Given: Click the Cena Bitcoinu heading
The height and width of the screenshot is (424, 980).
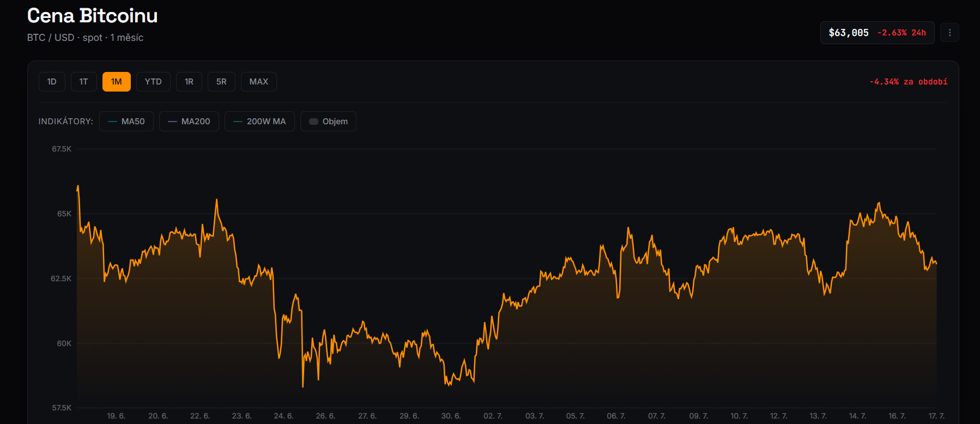Looking at the screenshot, I should coord(93,16).
